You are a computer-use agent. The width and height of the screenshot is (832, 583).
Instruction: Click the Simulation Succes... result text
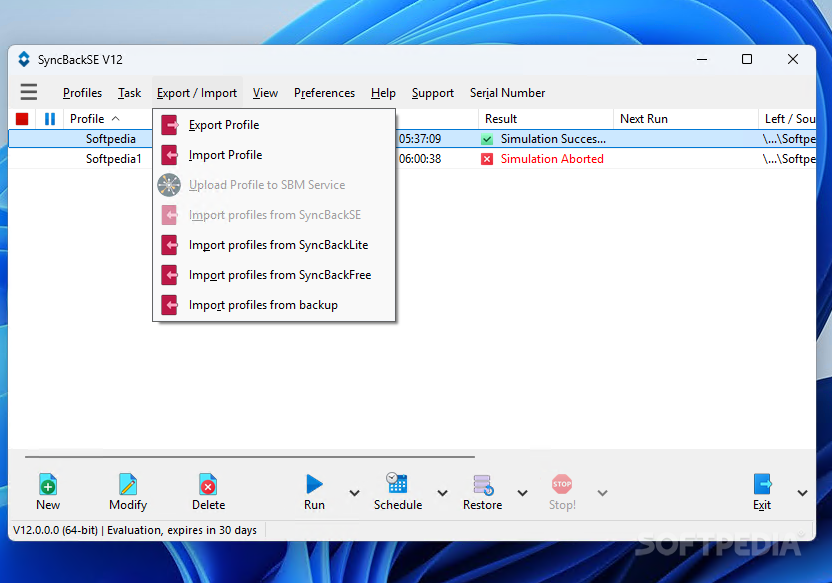click(553, 139)
